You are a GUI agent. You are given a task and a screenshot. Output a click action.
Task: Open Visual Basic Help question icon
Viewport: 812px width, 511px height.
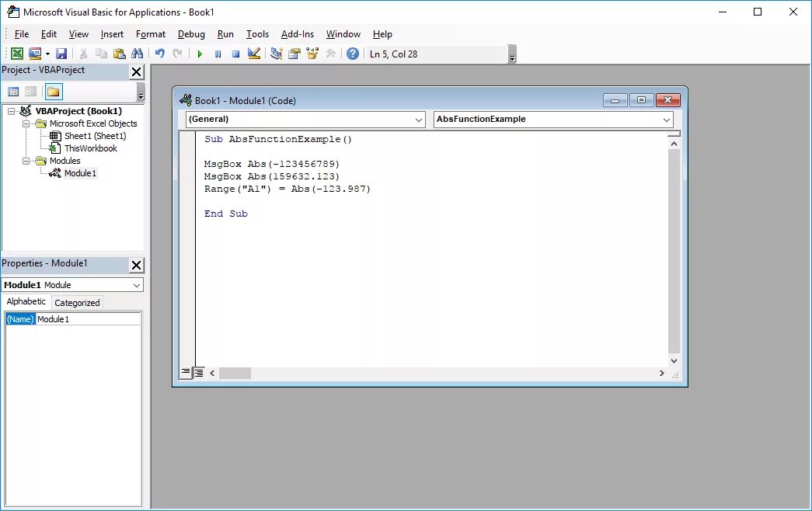(353, 54)
